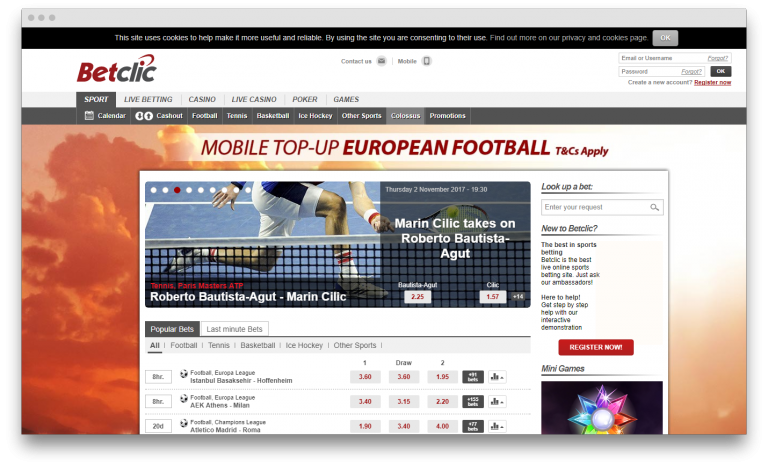Open Promotions in the sports bar
This screenshot has height=472, width=768.
(x=448, y=116)
